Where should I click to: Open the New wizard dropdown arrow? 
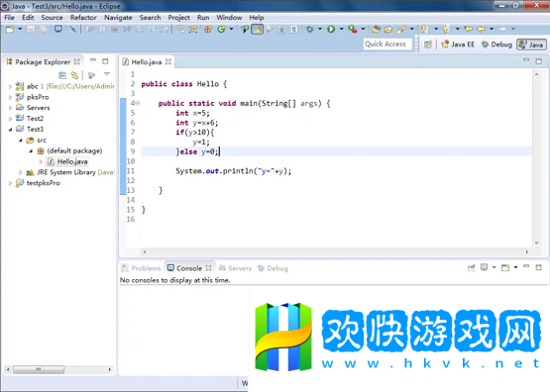(20, 29)
